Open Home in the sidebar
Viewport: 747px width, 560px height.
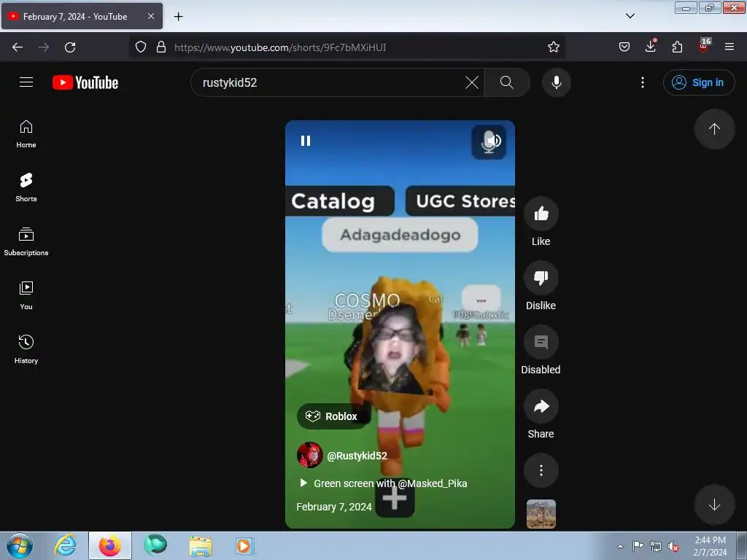point(26,134)
